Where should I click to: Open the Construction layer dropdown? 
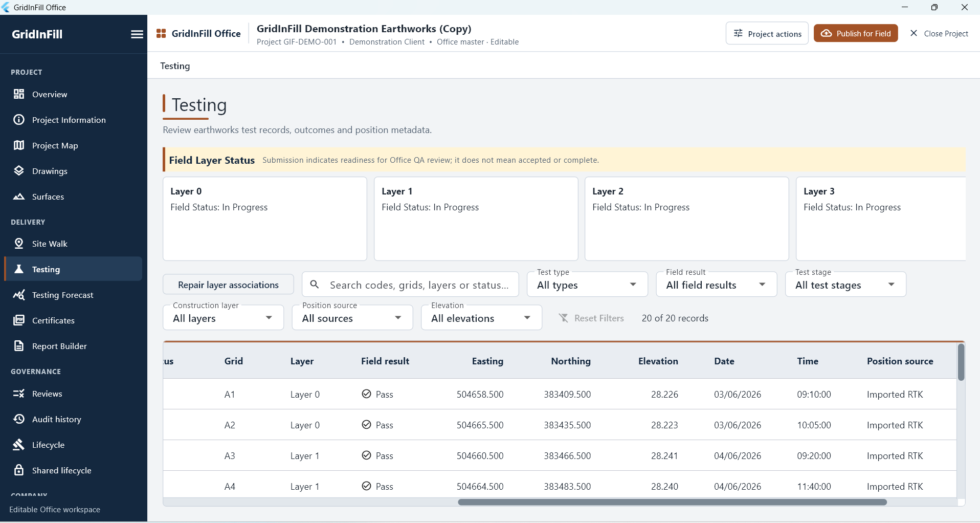coord(223,318)
